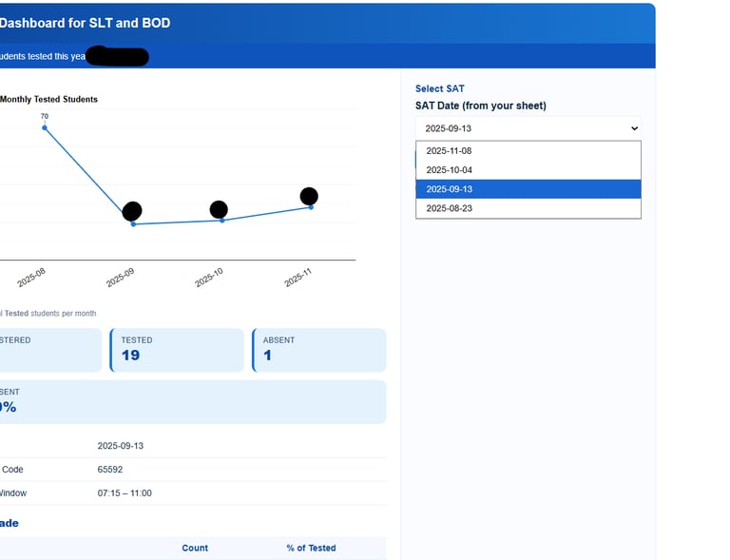The image size is (730, 560).
Task: Click the SAT Date (from your sheet) label
Action: (x=481, y=106)
